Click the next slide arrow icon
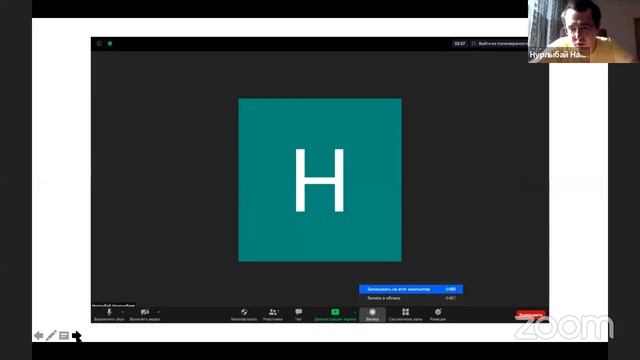This screenshot has height=360, width=640. click(x=76, y=336)
